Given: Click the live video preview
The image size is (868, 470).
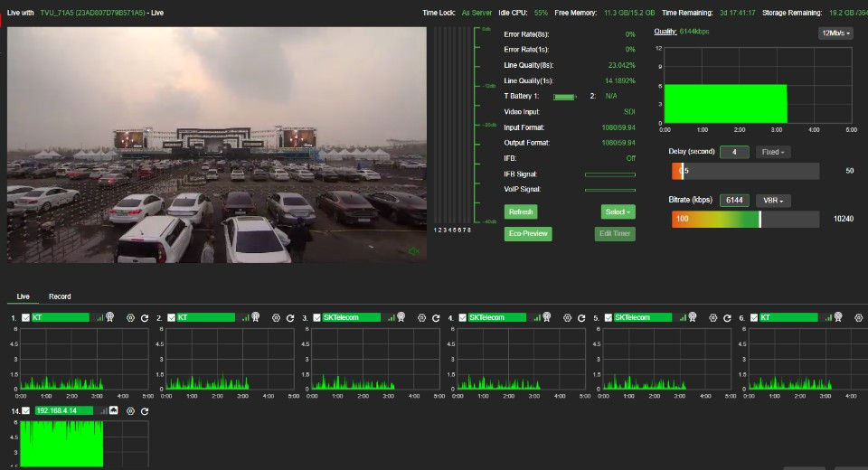Looking at the screenshot, I should click(216, 145).
